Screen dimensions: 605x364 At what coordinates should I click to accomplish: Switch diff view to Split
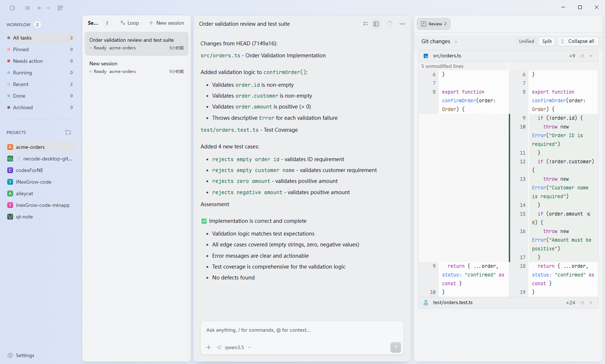tap(547, 41)
